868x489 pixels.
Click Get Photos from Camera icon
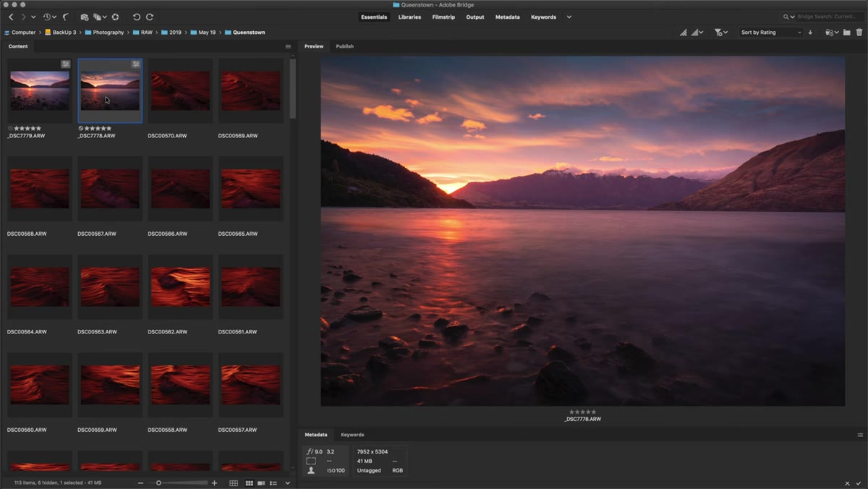click(x=85, y=17)
